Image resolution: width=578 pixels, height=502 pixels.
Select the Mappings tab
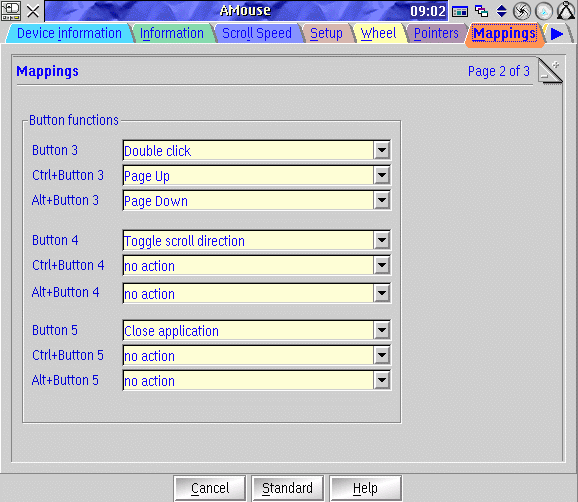(x=504, y=34)
